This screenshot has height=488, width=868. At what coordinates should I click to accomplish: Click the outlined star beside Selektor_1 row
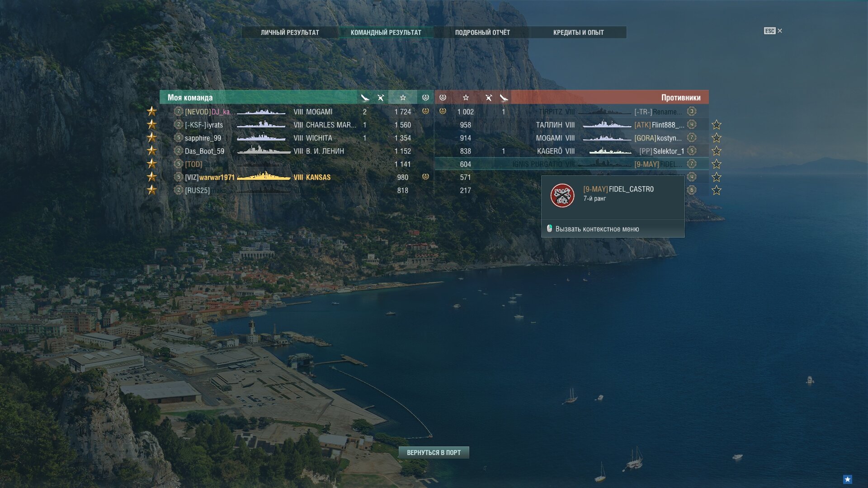(x=717, y=151)
